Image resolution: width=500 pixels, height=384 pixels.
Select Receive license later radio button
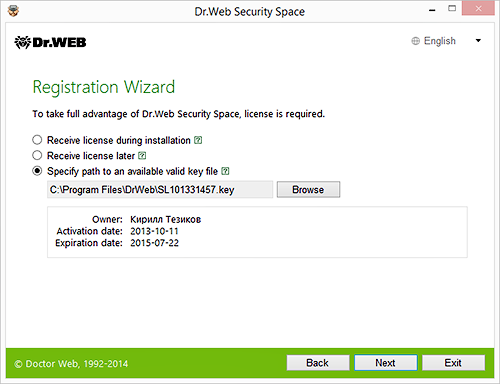(37, 155)
